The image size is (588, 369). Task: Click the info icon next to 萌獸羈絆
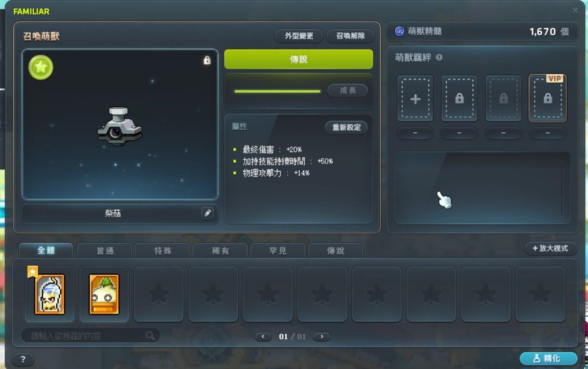pyautogui.click(x=439, y=57)
